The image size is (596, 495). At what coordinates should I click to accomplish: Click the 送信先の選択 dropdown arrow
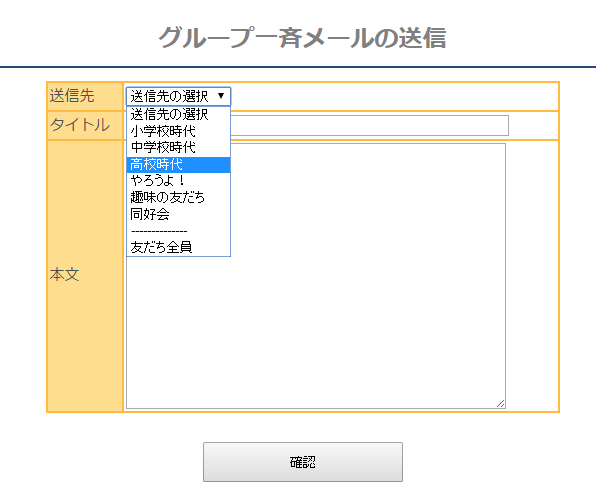coord(221,96)
